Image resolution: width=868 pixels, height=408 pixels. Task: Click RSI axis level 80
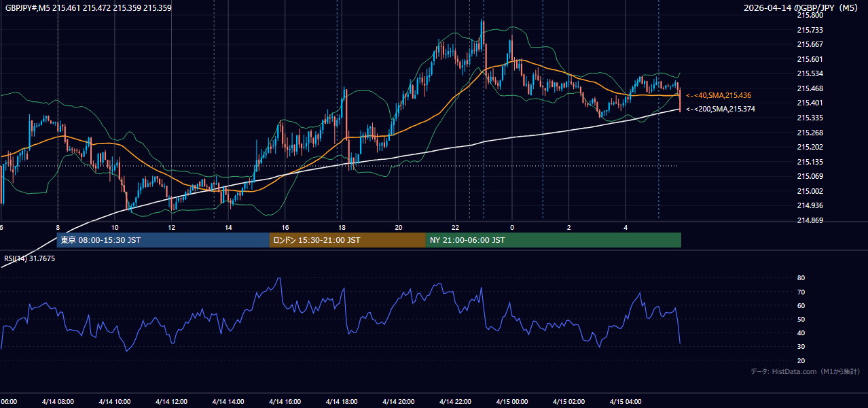(x=801, y=278)
